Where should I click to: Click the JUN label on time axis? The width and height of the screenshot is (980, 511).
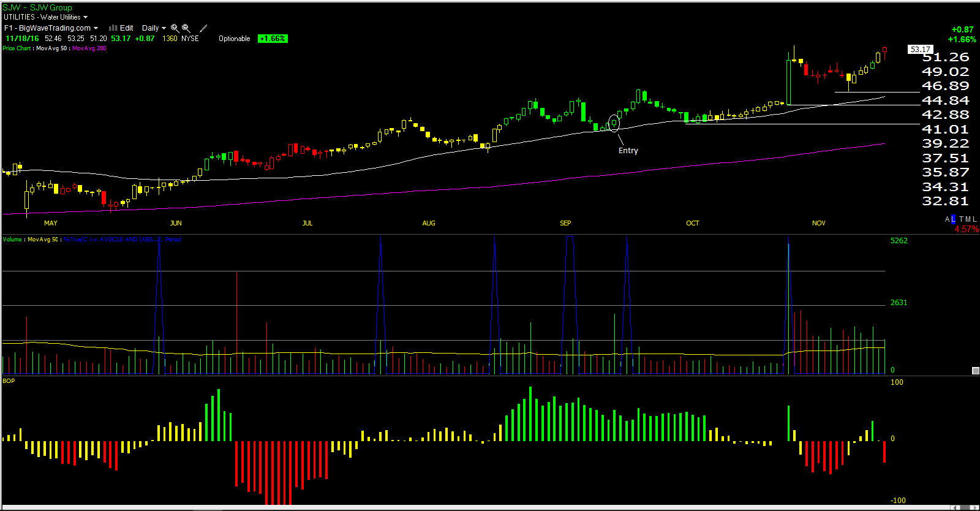coord(176,223)
